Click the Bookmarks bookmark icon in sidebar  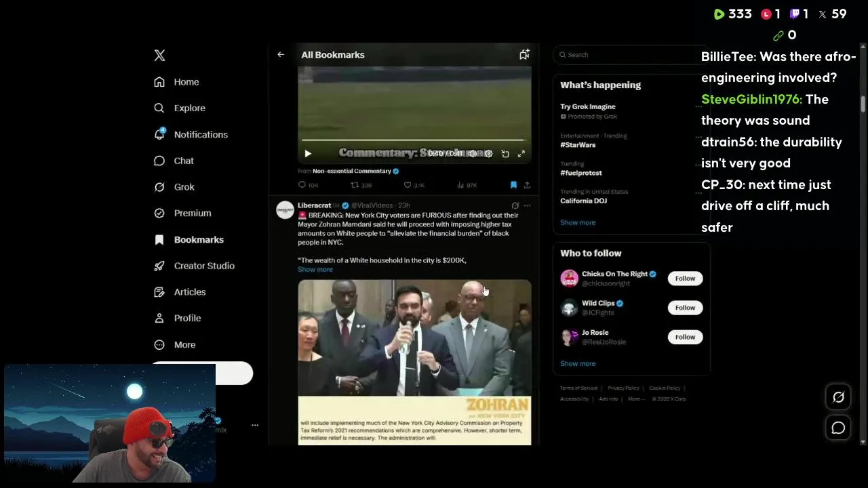pyautogui.click(x=159, y=240)
